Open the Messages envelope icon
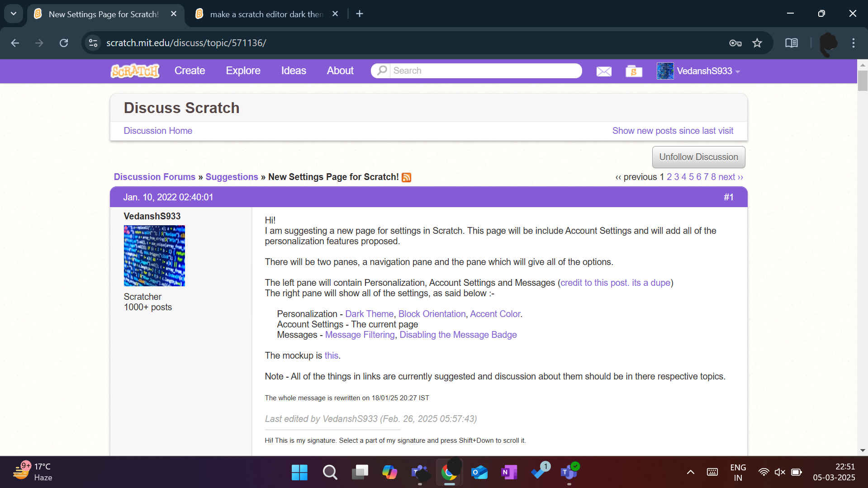The height and width of the screenshot is (488, 868). point(603,71)
